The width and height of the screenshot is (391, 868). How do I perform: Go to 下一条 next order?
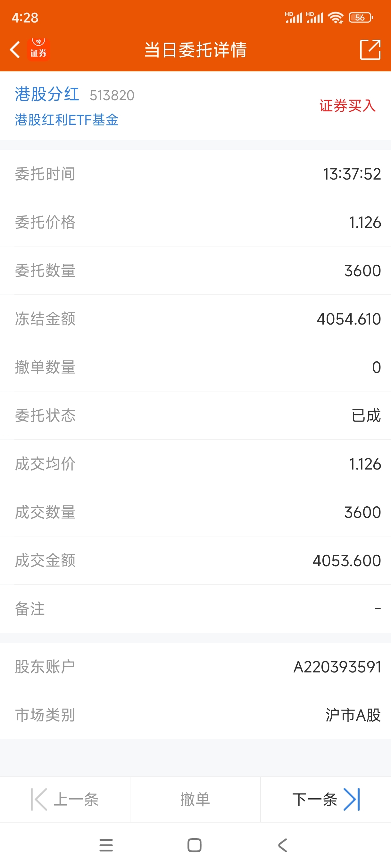click(326, 799)
